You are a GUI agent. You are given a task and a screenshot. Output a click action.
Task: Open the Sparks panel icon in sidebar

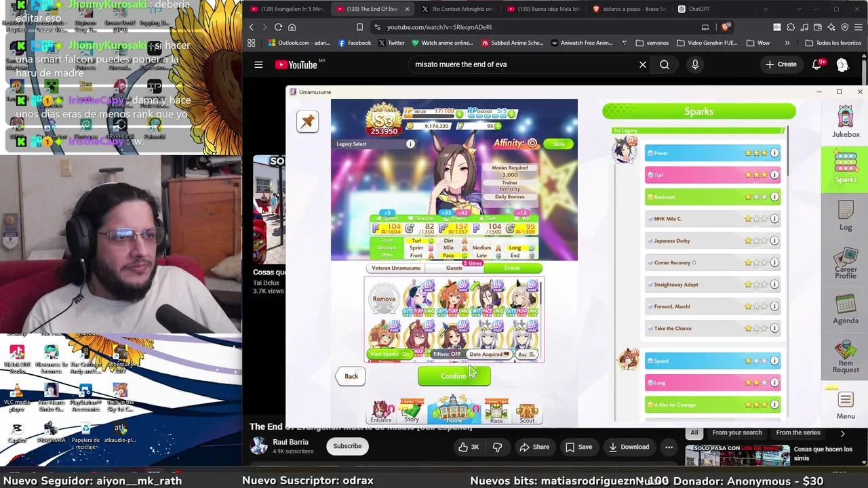point(846,167)
